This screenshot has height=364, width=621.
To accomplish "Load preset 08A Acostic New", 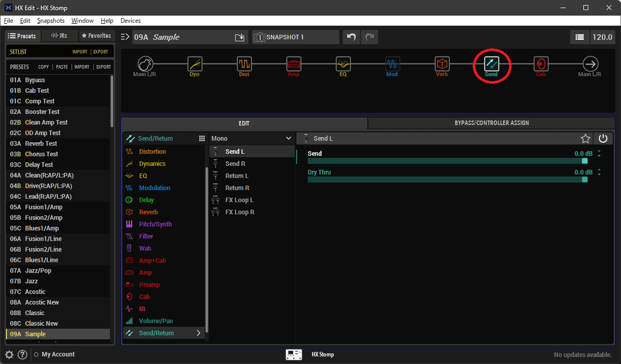I will (58, 302).
